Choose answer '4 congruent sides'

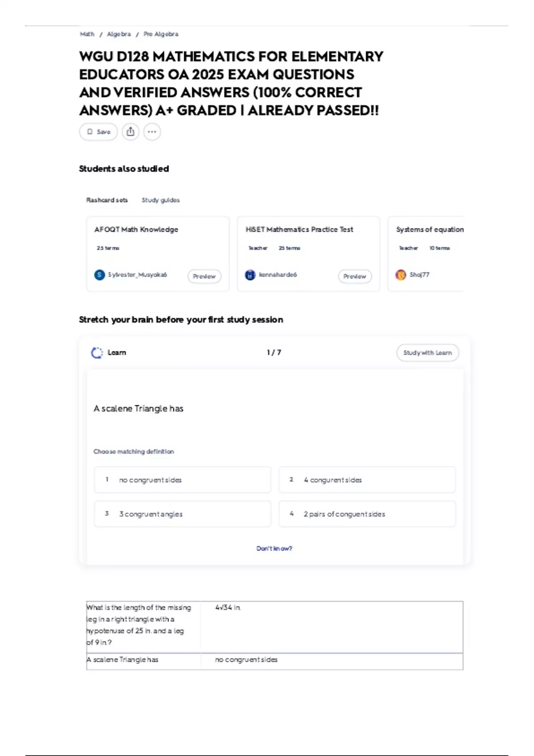(x=367, y=480)
